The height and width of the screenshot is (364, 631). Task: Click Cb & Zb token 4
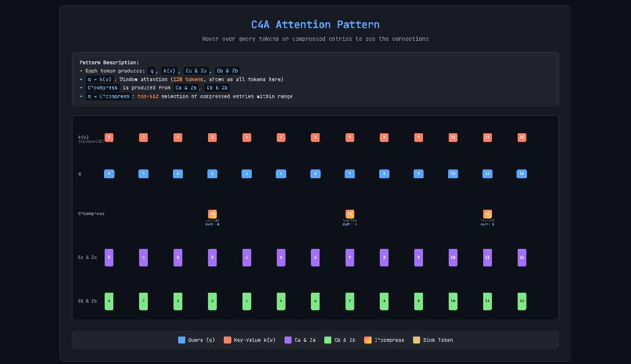click(247, 301)
